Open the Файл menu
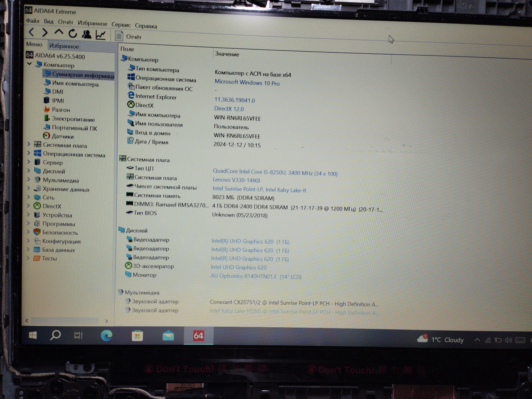 tap(32, 21)
